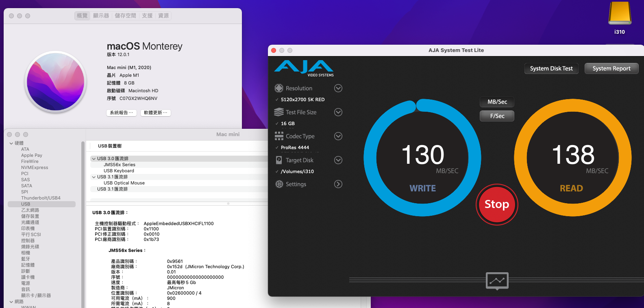Click the 軟體更新 button
The width and height of the screenshot is (644, 308).
(x=156, y=113)
